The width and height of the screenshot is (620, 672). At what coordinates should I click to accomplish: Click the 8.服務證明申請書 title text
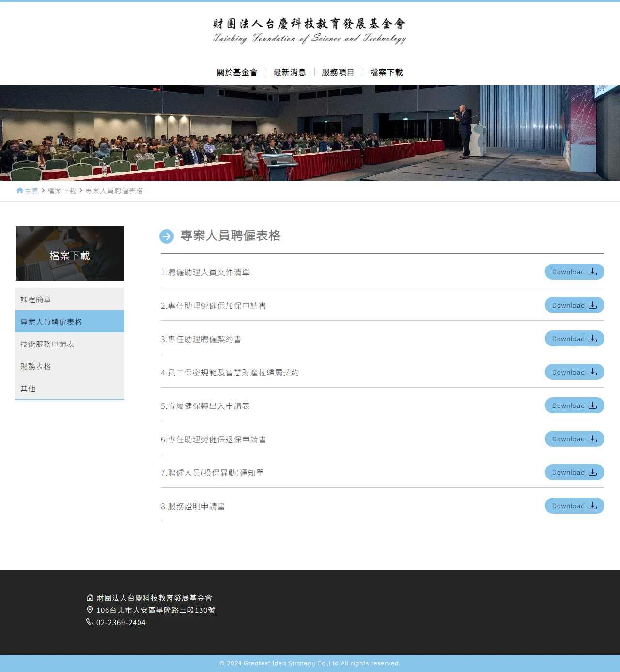(x=193, y=506)
